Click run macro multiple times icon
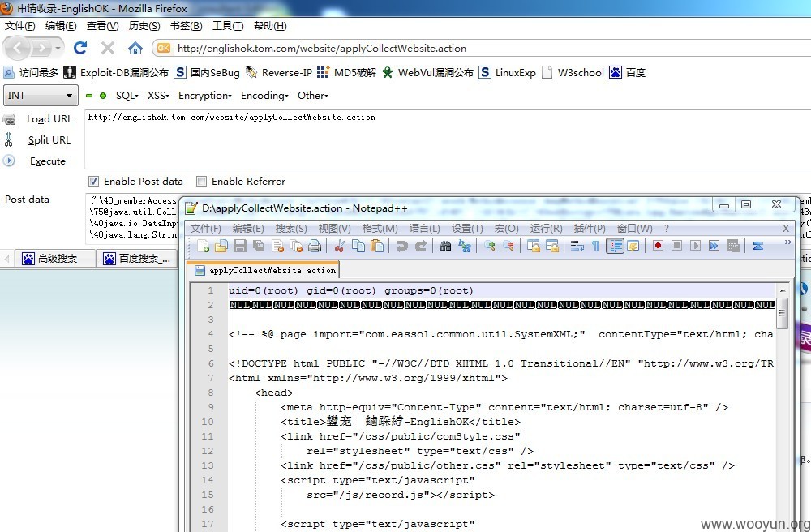 pos(714,246)
